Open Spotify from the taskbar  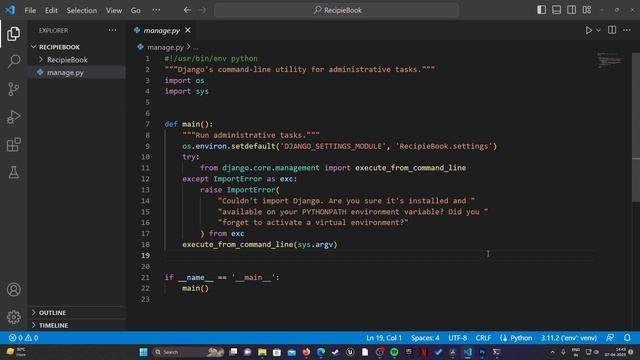coord(394,352)
